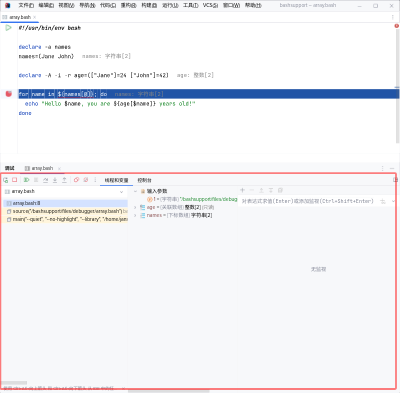Screen dimensions: 400x393
Task: Open the 帮助 menu
Action: coord(253,5)
